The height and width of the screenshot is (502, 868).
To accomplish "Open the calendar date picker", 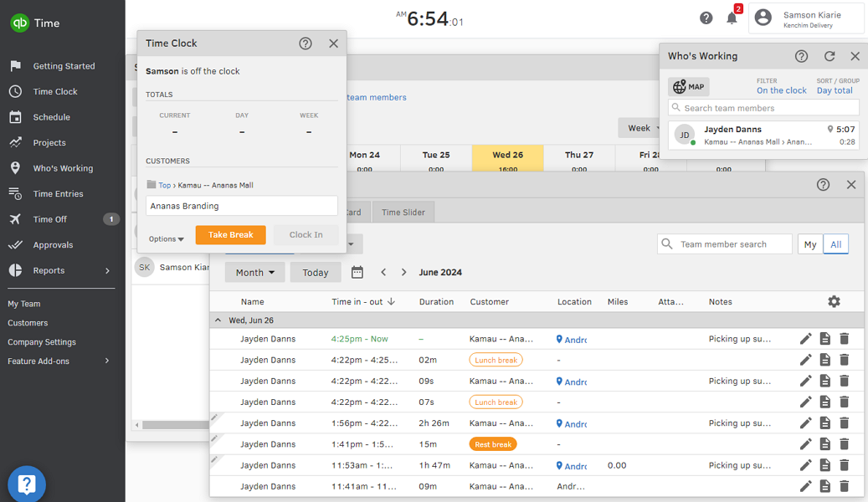I will [355, 272].
